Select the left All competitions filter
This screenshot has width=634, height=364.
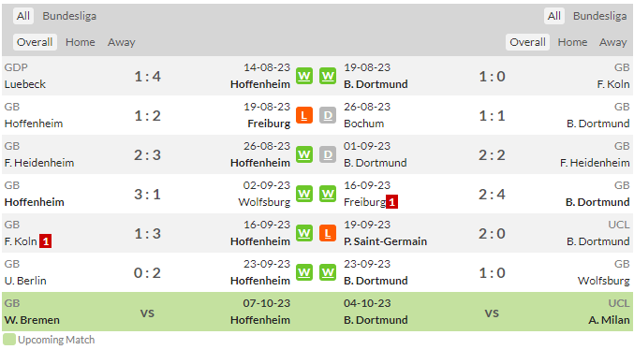click(x=23, y=16)
